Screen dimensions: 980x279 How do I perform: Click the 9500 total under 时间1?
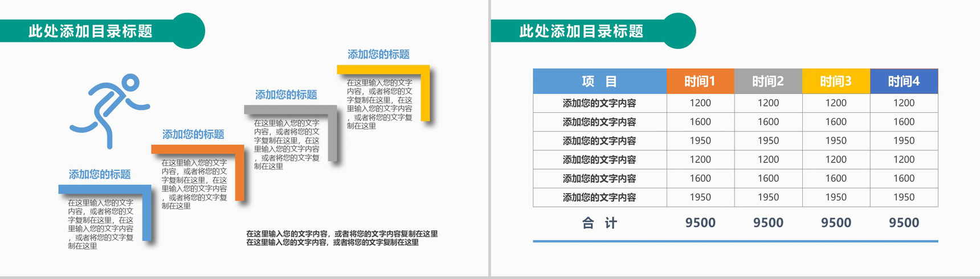700,223
